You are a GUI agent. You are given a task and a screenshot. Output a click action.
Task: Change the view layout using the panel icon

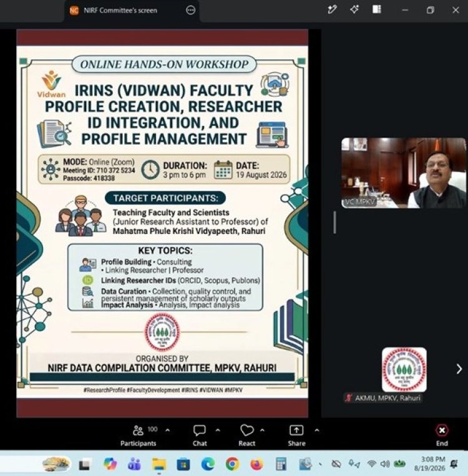(377, 9)
